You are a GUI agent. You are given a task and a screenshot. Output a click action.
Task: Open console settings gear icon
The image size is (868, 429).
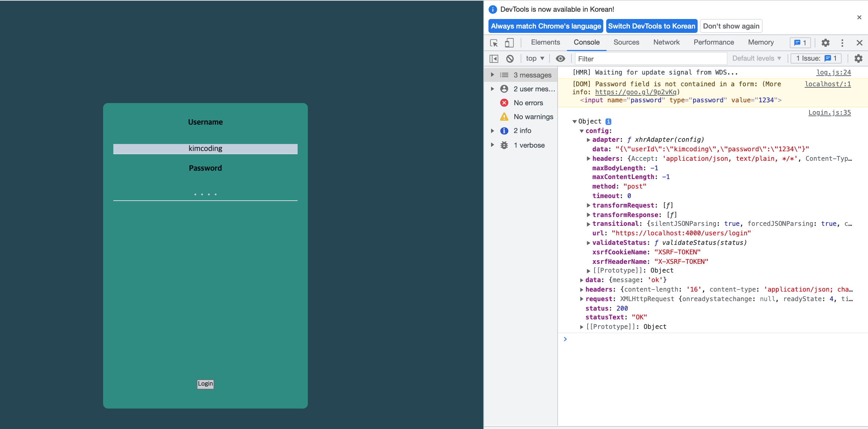point(858,58)
